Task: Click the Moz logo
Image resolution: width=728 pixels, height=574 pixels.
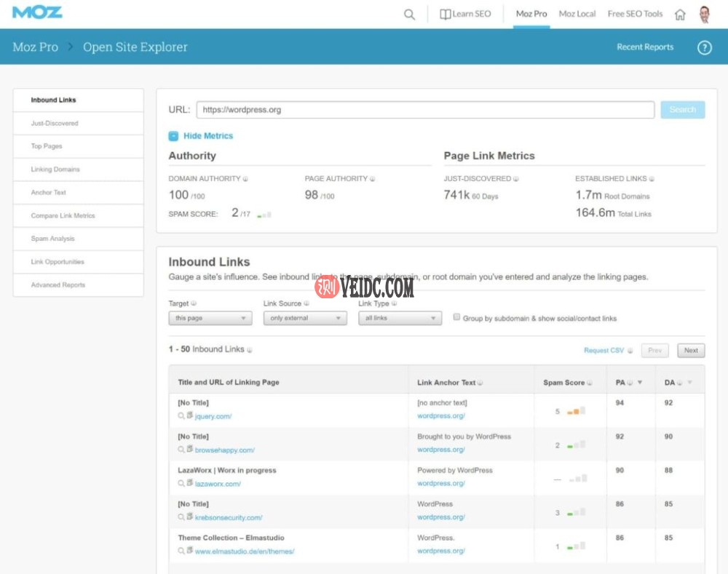Action: (37, 12)
